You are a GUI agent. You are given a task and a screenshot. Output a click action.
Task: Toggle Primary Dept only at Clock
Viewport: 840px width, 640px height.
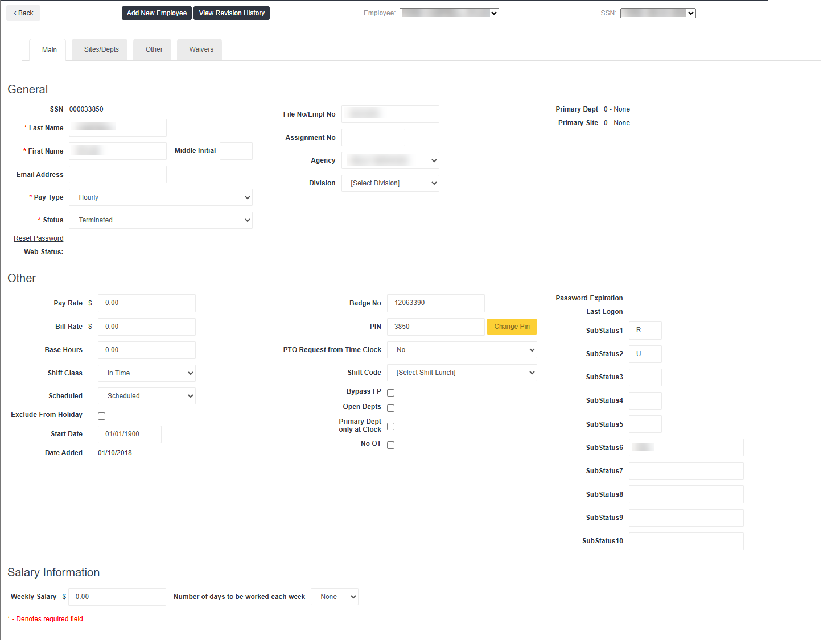tap(390, 426)
